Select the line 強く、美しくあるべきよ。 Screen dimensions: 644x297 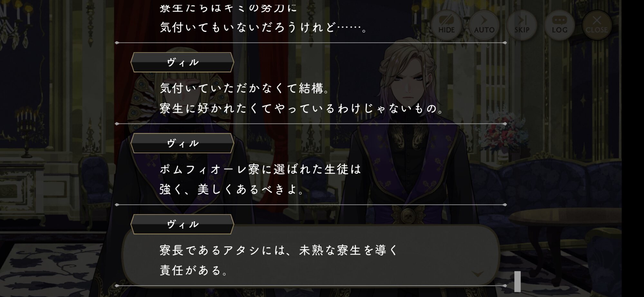pyautogui.click(x=232, y=190)
